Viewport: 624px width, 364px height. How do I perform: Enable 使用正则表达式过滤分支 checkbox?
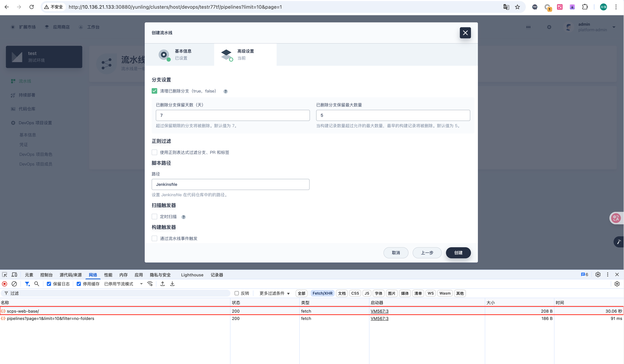[x=154, y=152]
